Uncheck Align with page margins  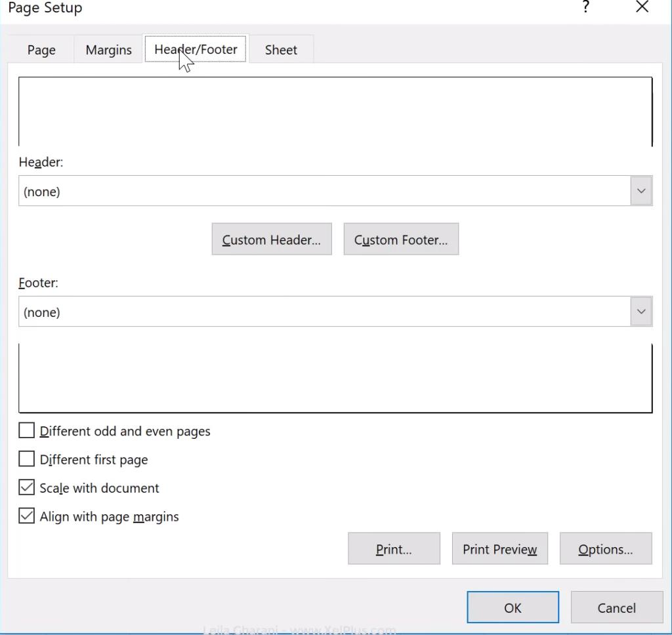pos(26,516)
